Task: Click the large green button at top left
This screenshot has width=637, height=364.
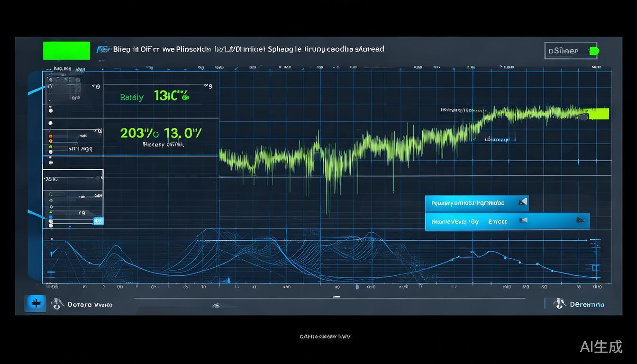Action: coord(66,51)
